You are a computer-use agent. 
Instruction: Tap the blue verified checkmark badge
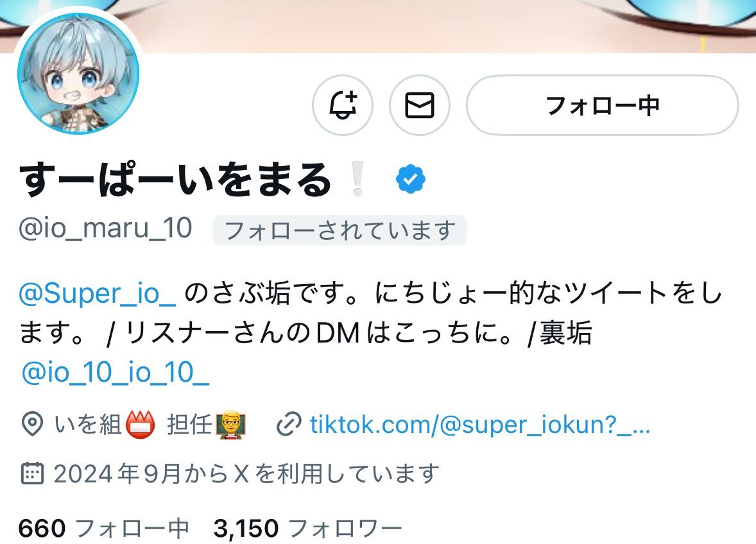410,179
